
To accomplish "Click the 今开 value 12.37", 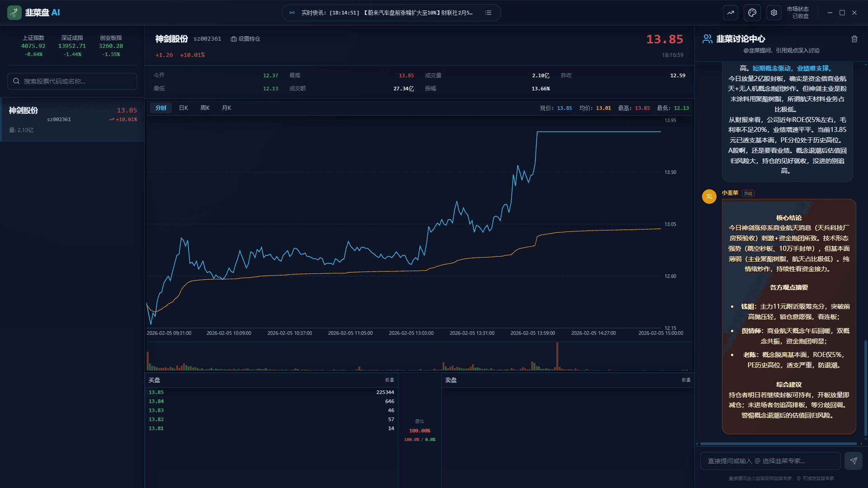I will (271, 75).
